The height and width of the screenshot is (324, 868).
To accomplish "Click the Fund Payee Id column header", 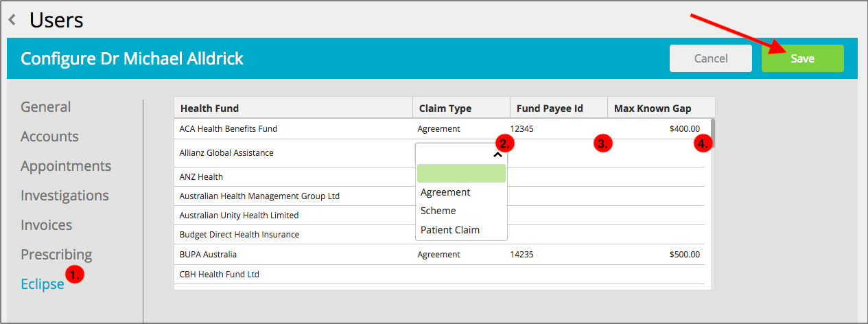I will [x=559, y=108].
